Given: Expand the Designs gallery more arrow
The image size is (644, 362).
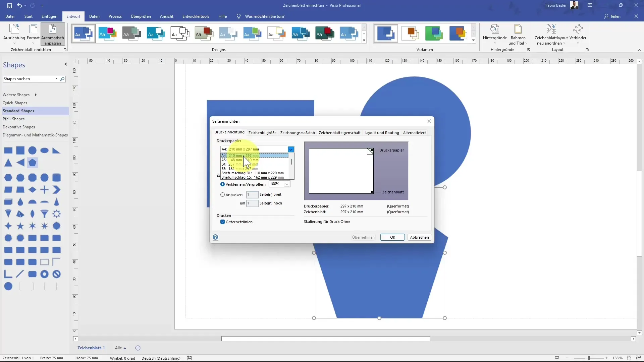Looking at the screenshot, I should click(364, 41).
